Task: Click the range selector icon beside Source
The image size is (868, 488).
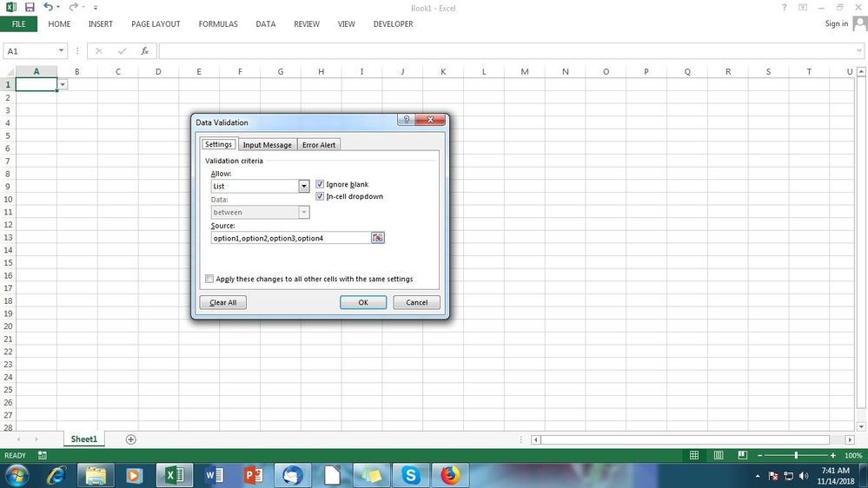Action: (378, 238)
